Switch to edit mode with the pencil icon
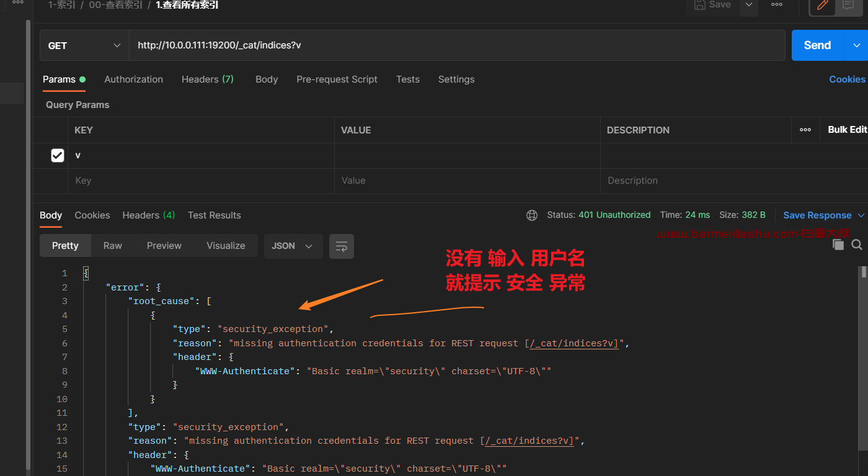The width and height of the screenshot is (868, 476). click(x=823, y=6)
